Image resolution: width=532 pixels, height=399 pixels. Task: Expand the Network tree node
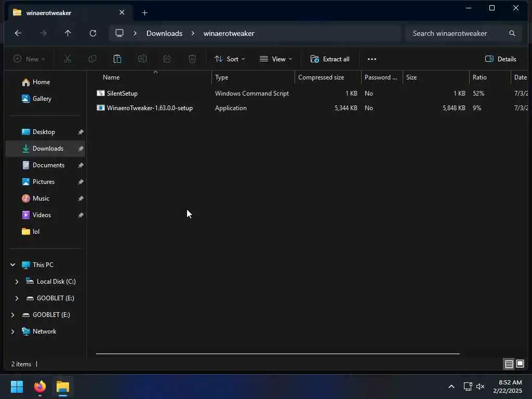[x=12, y=331]
